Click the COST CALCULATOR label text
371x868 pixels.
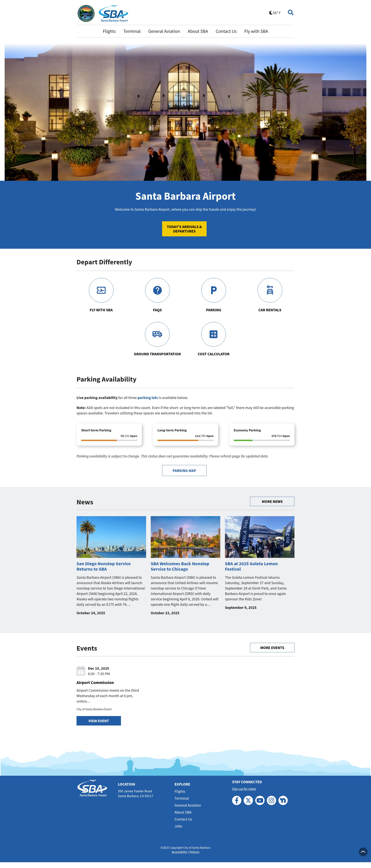point(214,354)
